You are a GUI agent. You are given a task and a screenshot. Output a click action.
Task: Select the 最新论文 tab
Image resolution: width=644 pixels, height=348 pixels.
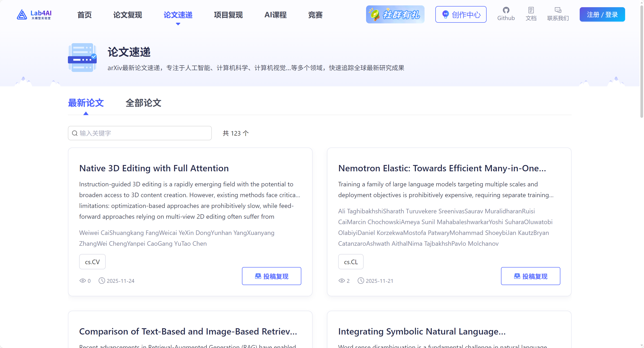[86, 103]
